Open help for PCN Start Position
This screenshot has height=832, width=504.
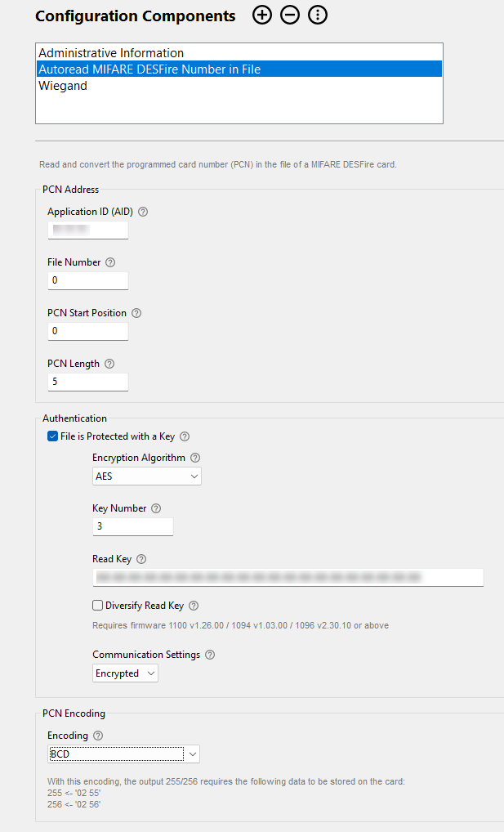coord(136,312)
